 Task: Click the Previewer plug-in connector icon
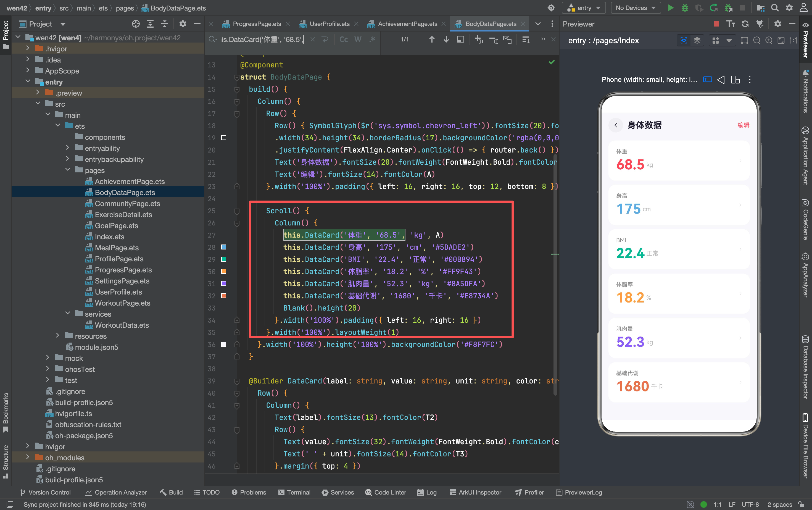pos(760,23)
